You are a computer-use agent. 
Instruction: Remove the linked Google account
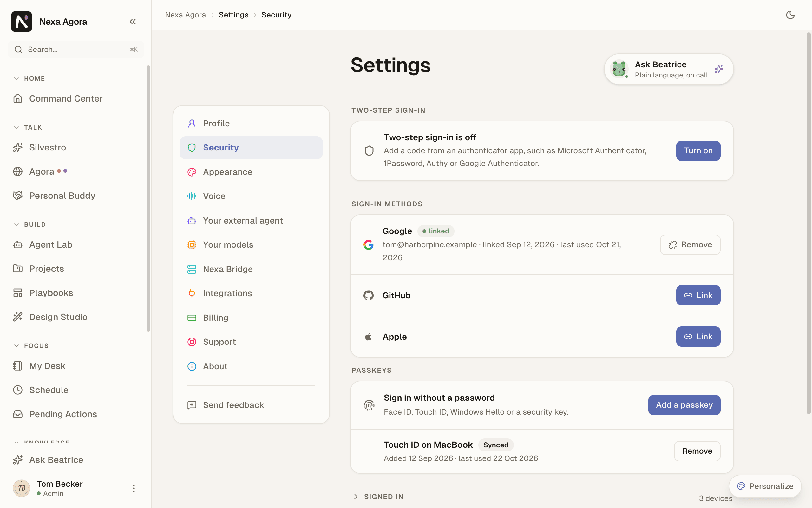tap(690, 245)
